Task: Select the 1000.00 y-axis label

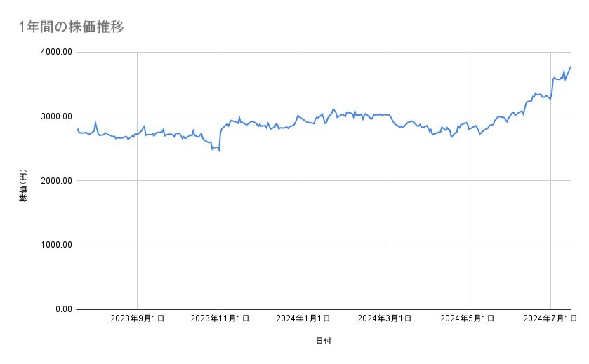Action: click(56, 245)
